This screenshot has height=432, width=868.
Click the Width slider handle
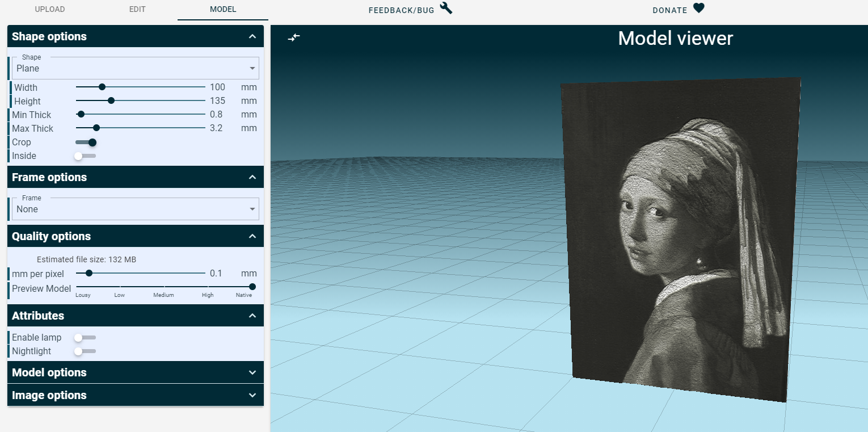102,87
